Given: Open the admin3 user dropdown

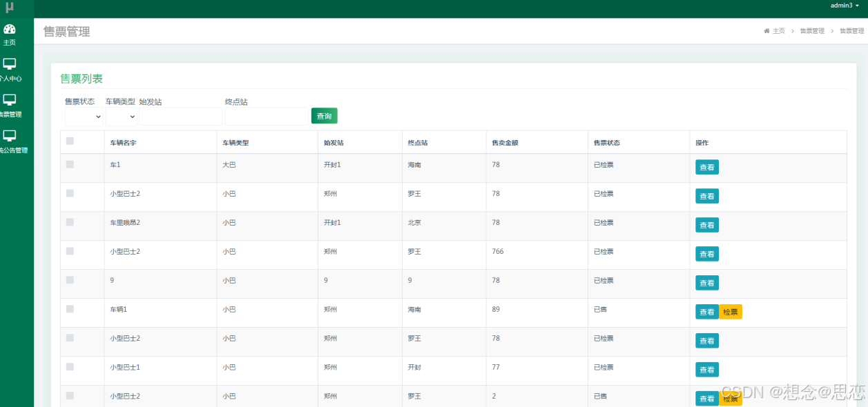Looking at the screenshot, I should 845,5.
